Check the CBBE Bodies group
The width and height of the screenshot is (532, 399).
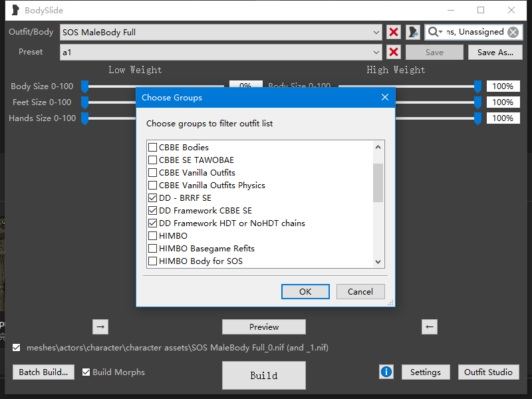153,147
